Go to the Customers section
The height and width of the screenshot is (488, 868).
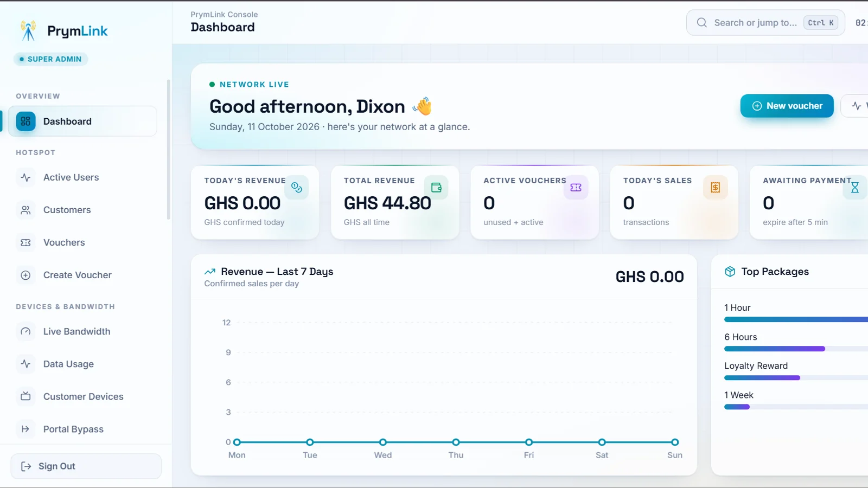click(x=82, y=210)
